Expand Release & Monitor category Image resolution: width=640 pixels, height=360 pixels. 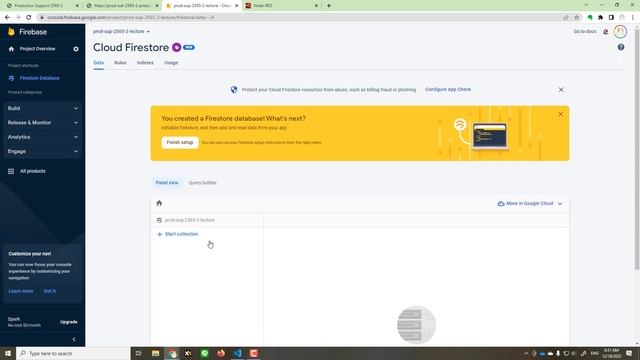point(42,123)
